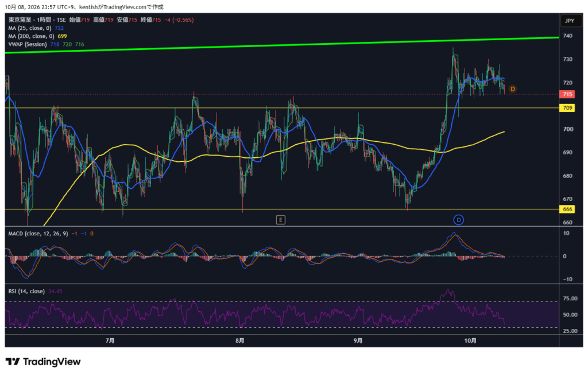Select the MA (200, close, 0) indicator label
This screenshot has height=376, width=588.
(x=31, y=36)
